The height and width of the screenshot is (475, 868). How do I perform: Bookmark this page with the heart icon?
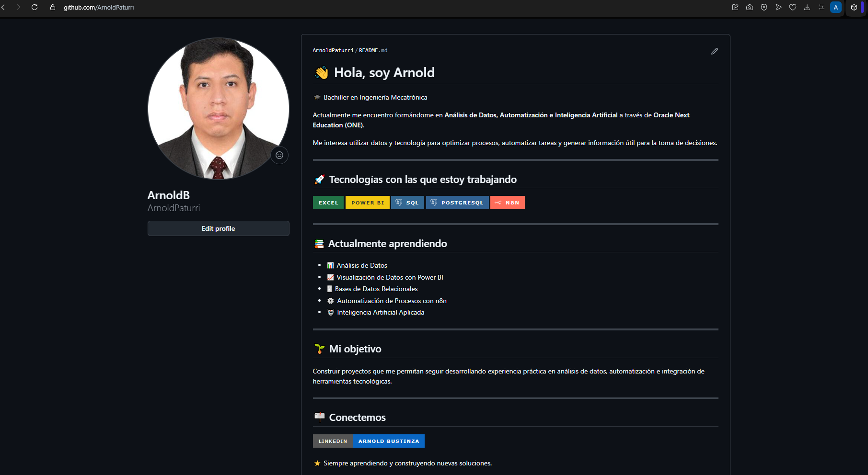[793, 7]
